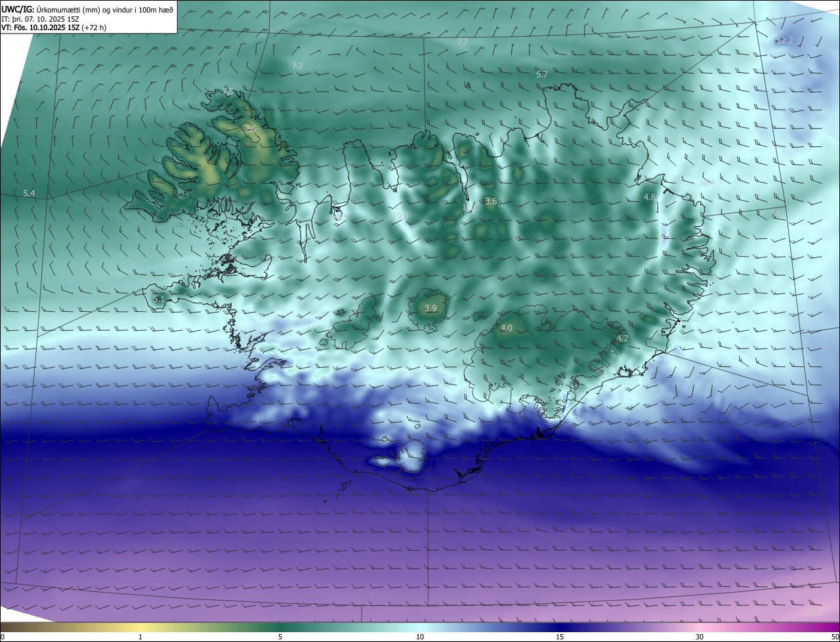
Task: Click the 3.9 value label on the map
Action: [430, 308]
